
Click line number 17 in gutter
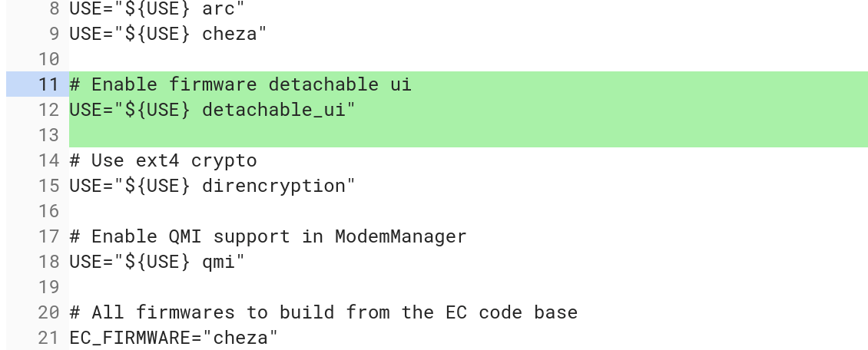point(48,236)
